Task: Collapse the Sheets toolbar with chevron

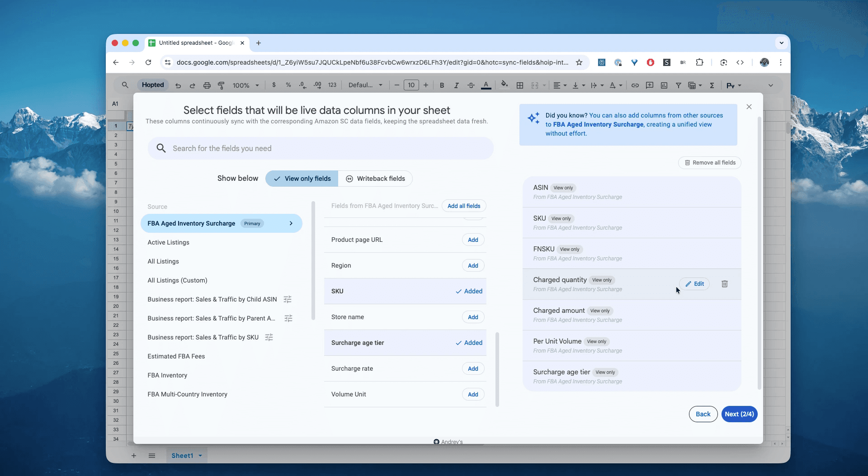Action: [x=771, y=85]
